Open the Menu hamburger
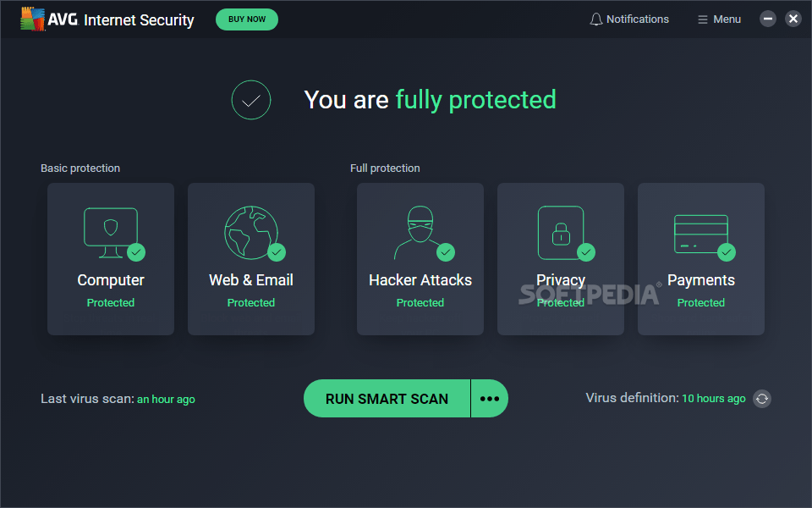The image size is (812, 508). click(719, 19)
